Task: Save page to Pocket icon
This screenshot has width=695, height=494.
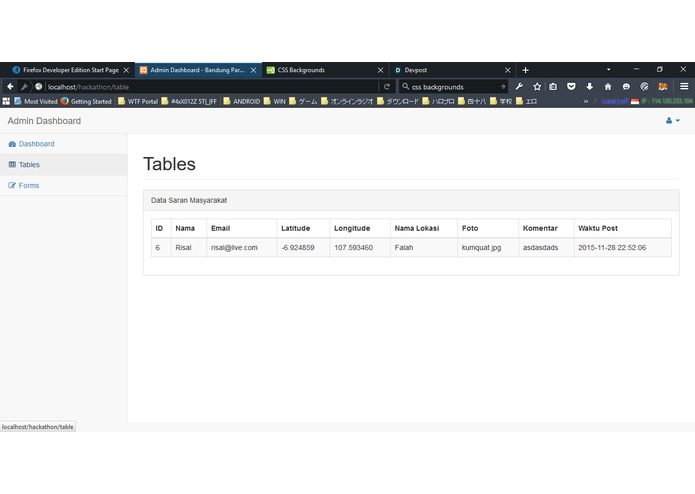Action: (571, 86)
